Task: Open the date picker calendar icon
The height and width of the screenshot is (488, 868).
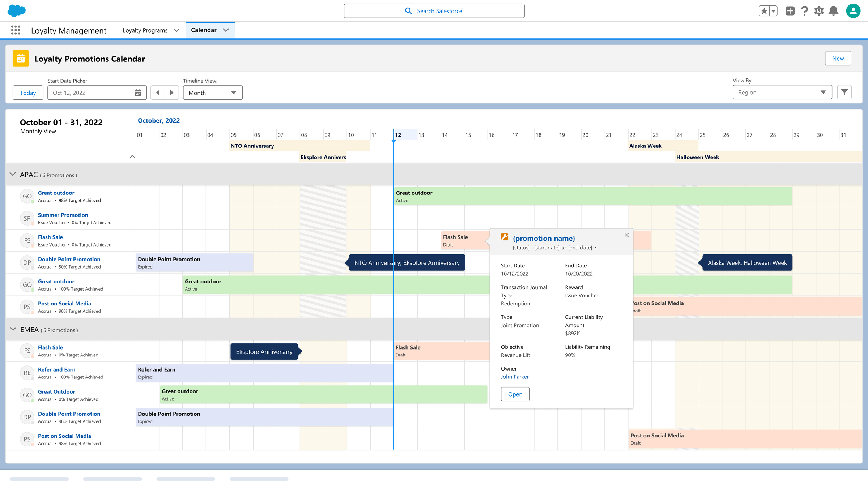Action: 138,93
